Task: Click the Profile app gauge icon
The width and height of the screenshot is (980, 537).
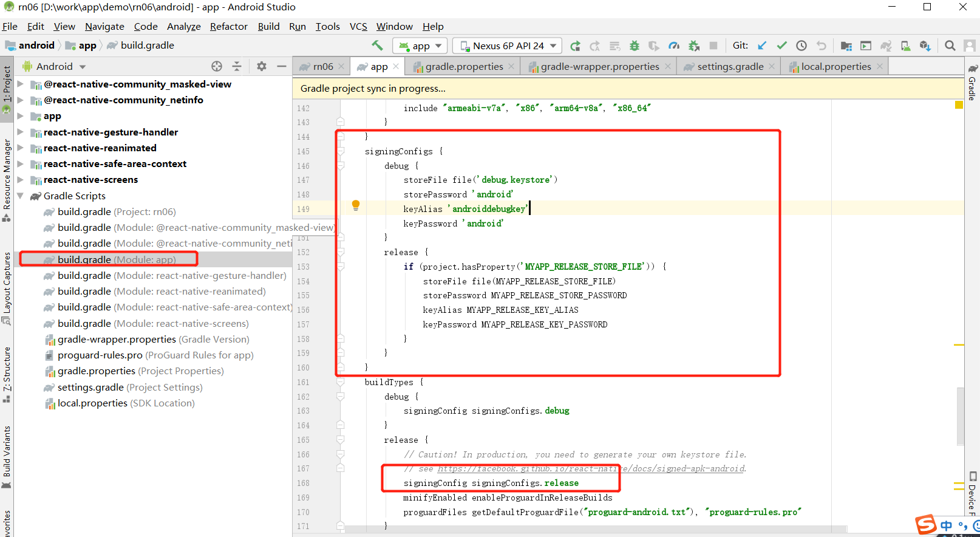Action: [x=674, y=46]
